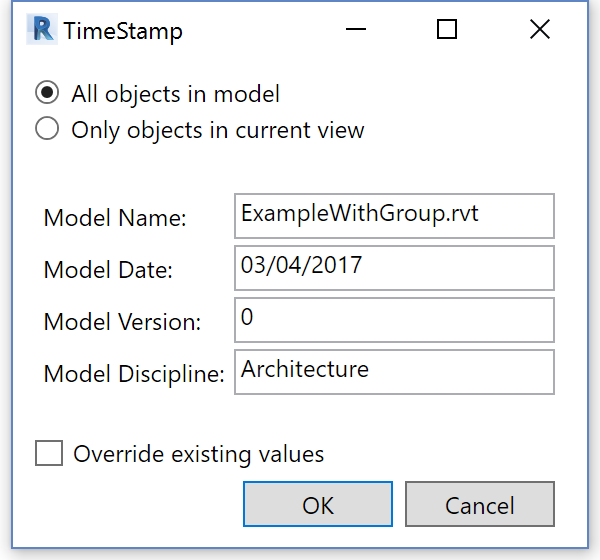Click the Revit icon in title bar

[43, 30]
